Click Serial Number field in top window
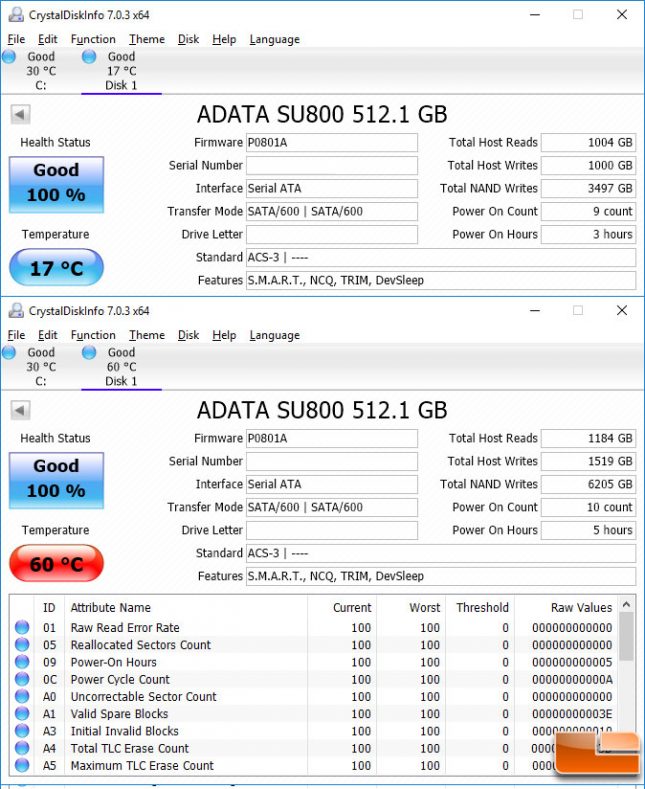The height and width of the screenshot is (789, 645). click(x=332, y=166)
